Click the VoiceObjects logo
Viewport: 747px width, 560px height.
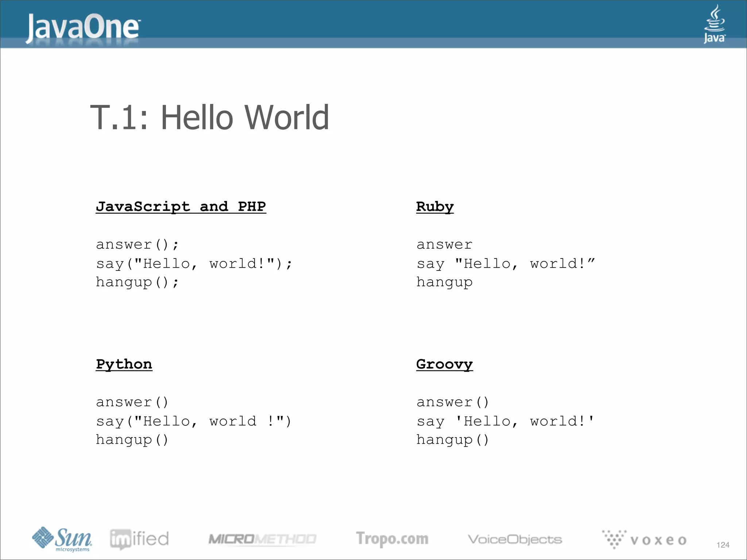pos(515,539)
